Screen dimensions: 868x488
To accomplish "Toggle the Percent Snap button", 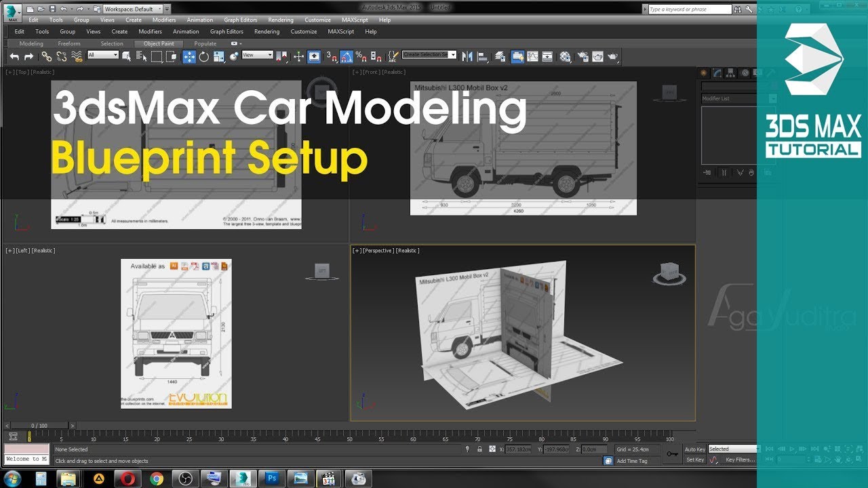I will click(361, 57).
